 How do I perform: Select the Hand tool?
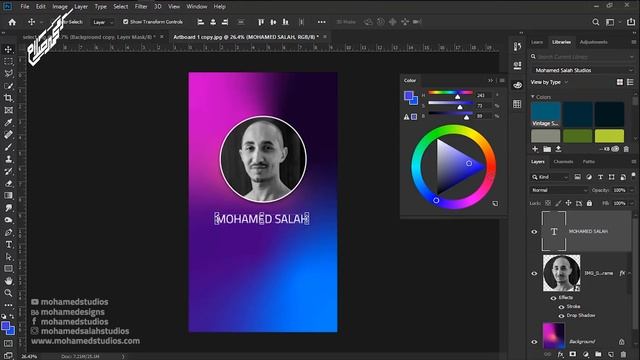[x=8, y=281]
